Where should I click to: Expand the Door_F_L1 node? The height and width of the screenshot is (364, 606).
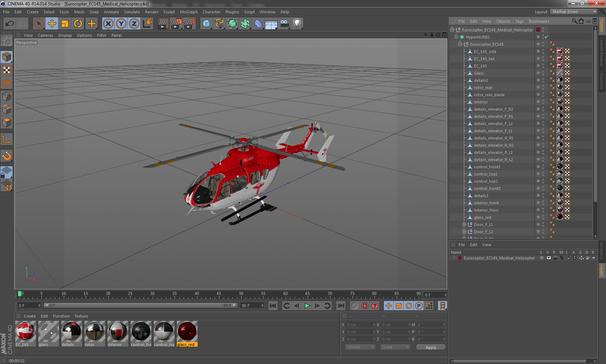pyautogui.click(x=464, y=225)
